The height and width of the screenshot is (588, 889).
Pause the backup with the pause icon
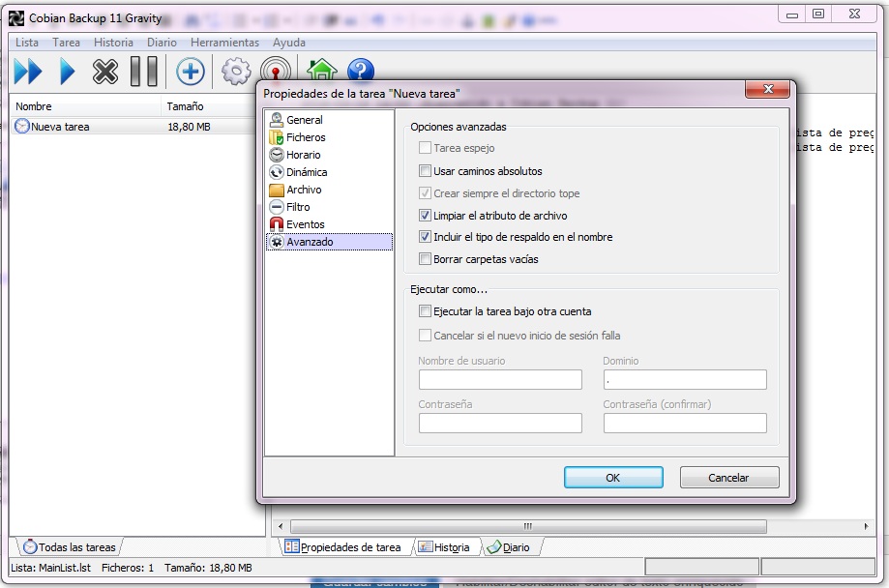[x=144, y=72]
